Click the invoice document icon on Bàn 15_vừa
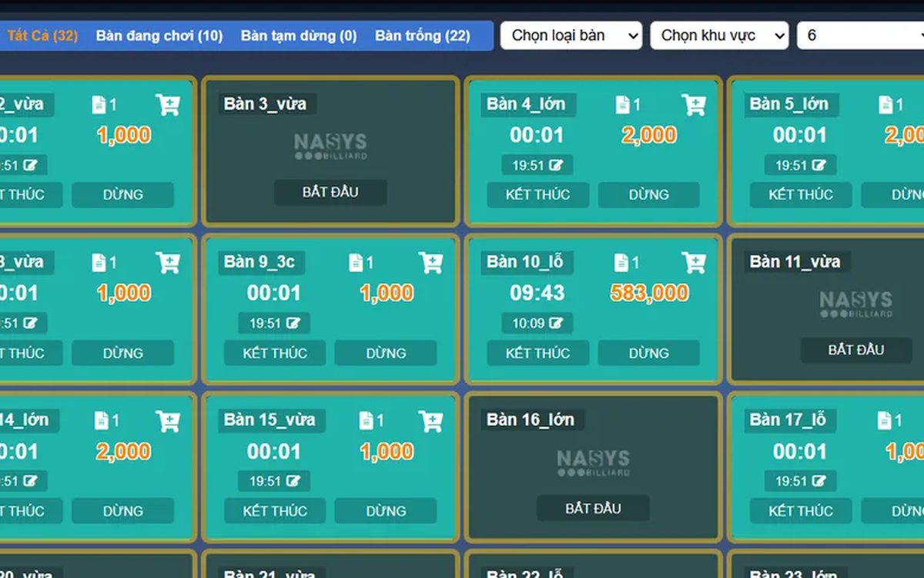 point(366,421)
